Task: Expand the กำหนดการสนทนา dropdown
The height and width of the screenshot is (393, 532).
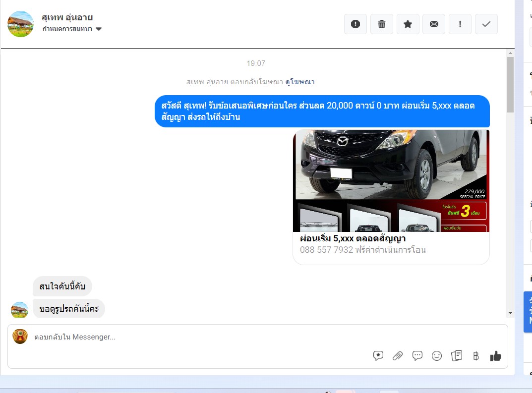Action: tap(98, 29)
